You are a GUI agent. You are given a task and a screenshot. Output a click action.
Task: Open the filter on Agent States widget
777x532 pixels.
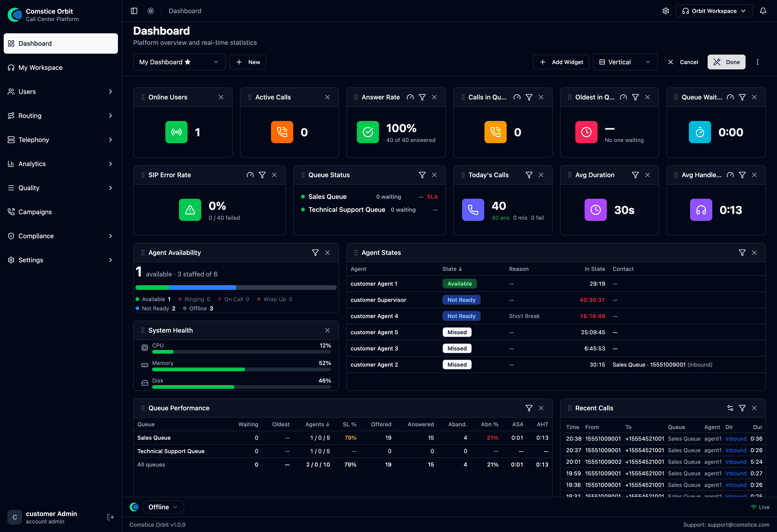pyautogui.click(x=742, y=253)
